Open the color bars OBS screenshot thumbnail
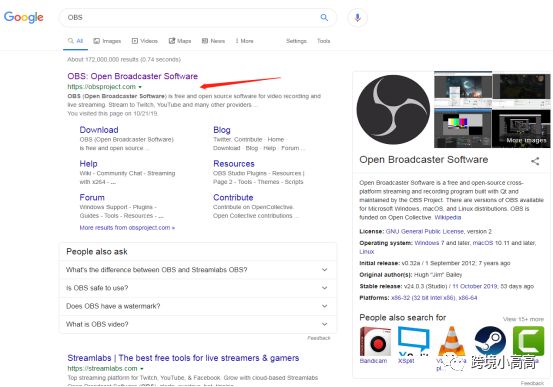 coord(462,129)
